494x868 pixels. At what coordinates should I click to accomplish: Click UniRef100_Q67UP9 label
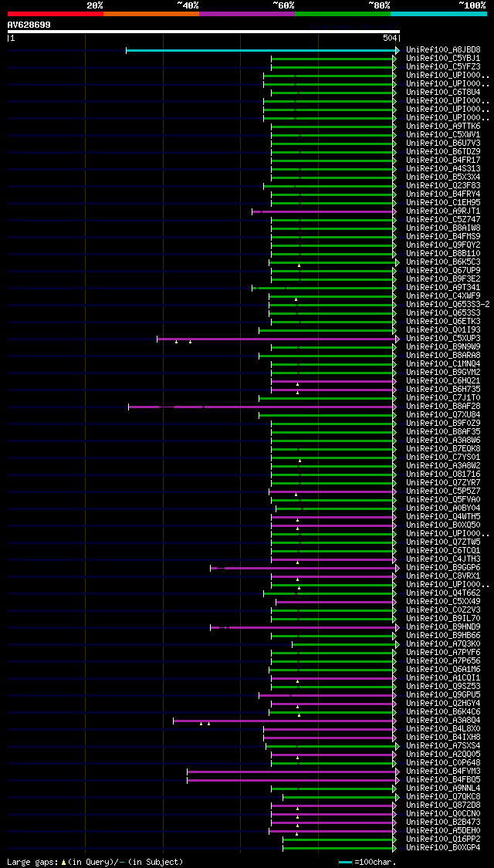pos(443,271)
